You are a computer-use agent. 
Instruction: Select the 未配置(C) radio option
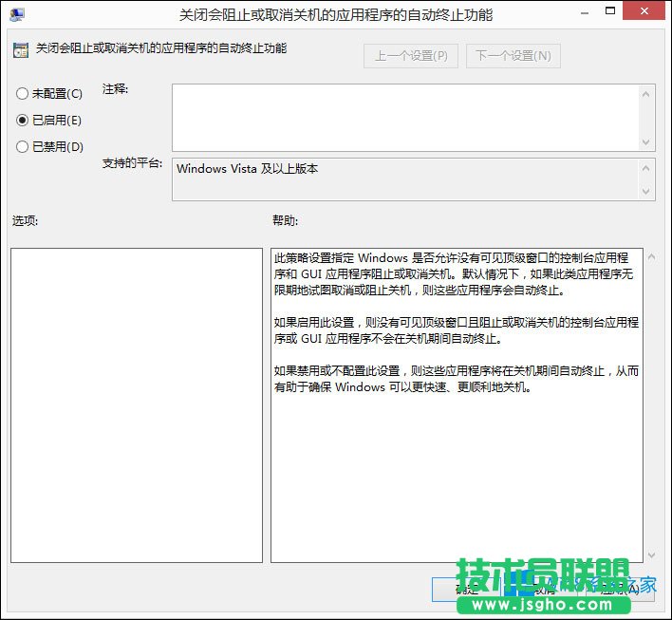pyautogui.click(x=23, y=94)
